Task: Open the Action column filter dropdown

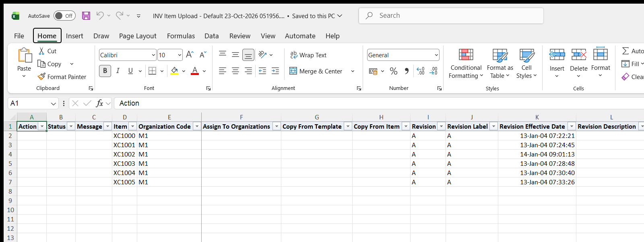Action: coord(42,127)
